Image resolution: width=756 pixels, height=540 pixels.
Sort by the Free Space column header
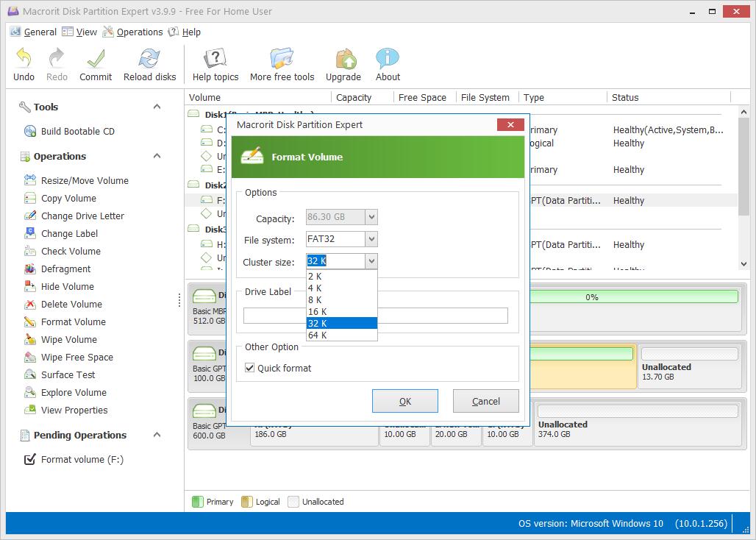[x=425, y=97]
